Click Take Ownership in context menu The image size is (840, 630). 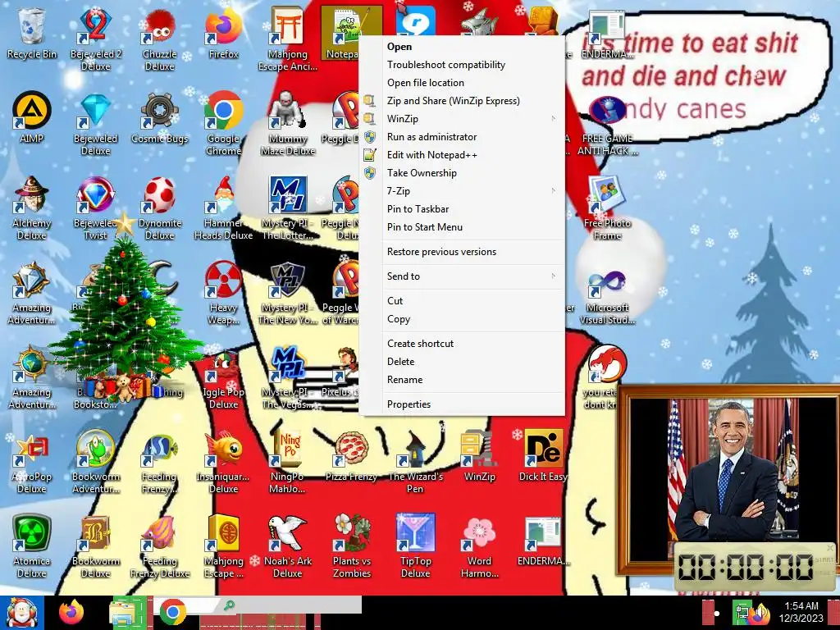(462, 173)
